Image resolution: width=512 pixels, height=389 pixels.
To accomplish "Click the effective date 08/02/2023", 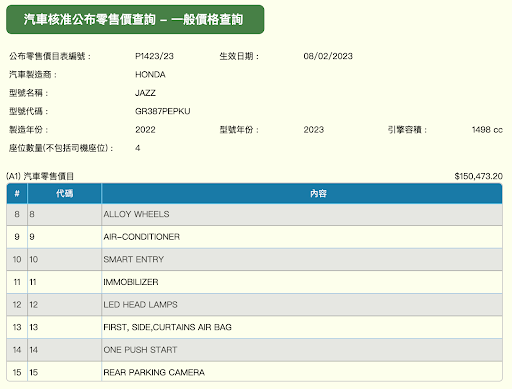I will click(x=328, y=56).
